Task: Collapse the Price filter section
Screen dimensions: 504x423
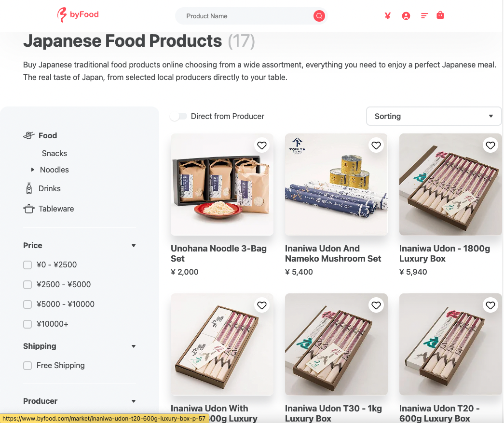Action: tap(134, 246)
